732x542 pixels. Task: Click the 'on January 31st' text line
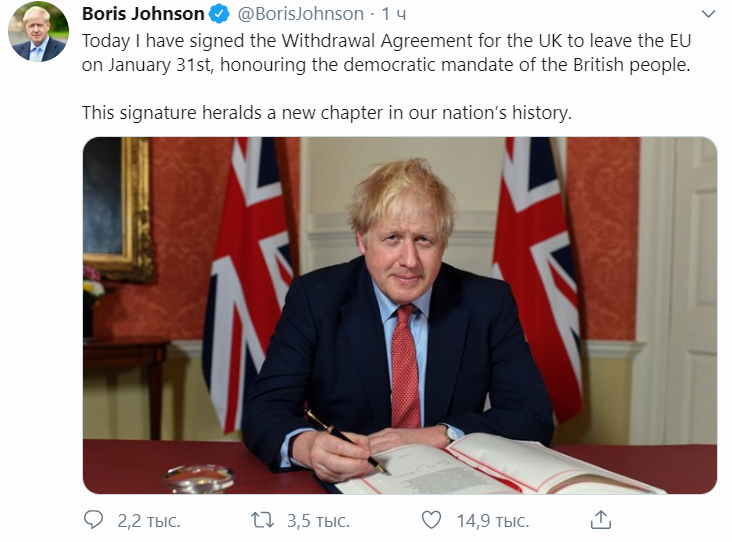(x=386, y=64)
